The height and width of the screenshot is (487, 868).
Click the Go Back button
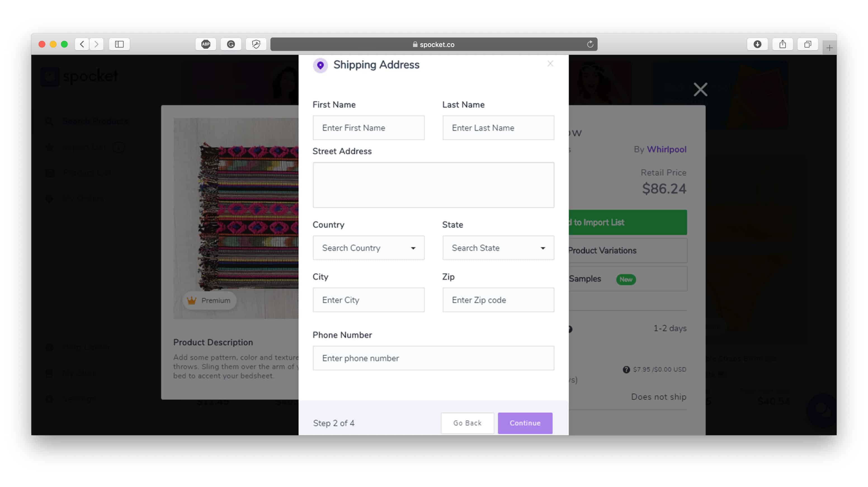[x=467, y=423]
